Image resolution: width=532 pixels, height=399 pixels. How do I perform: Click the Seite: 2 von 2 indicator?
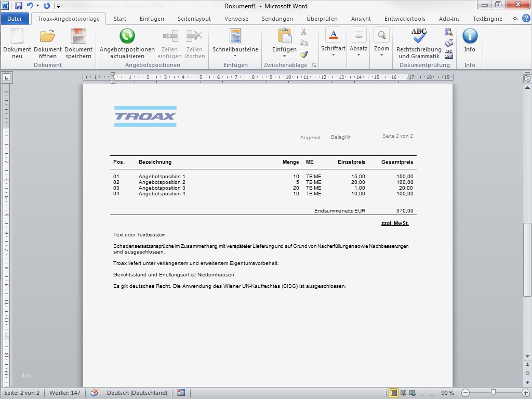(x=22, y=393)
